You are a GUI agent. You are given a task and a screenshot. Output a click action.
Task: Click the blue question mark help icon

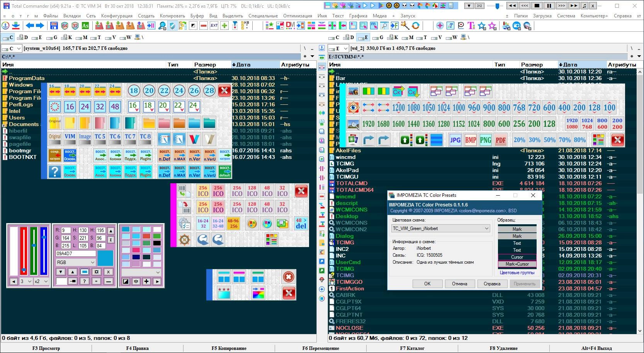(54, 171)
